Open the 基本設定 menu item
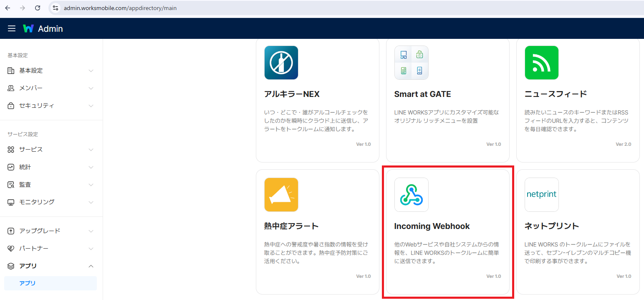644x300 pixels. coord(51,71)
